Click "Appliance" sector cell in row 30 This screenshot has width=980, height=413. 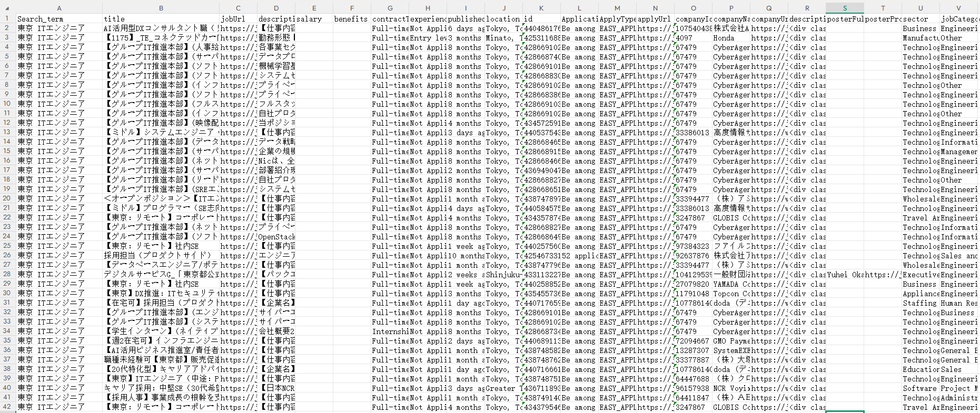click(920, 294)
